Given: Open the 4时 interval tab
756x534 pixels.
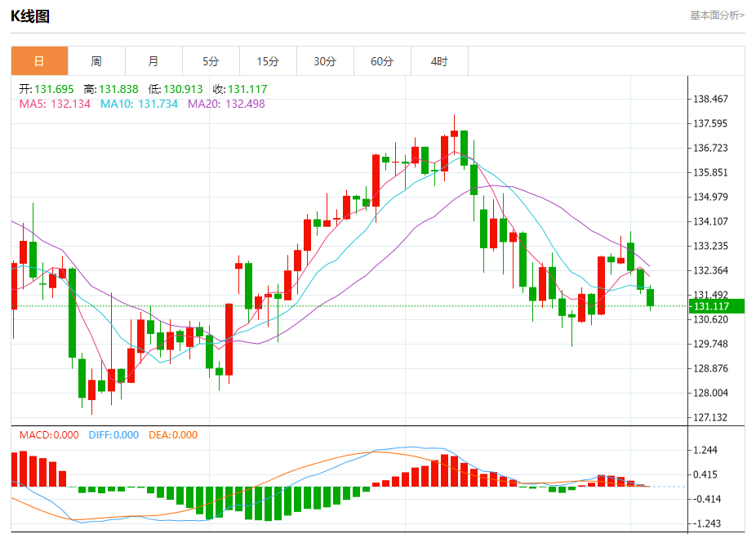Looking at the screenshot, I should (439, 61).
